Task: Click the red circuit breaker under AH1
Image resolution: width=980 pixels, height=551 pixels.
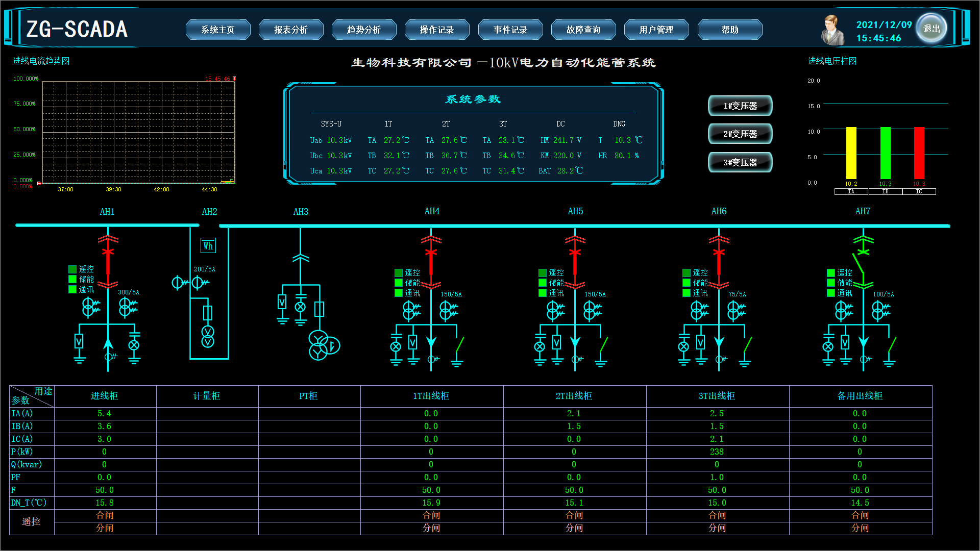Action: pyautogui.click(x=108, y=261)
